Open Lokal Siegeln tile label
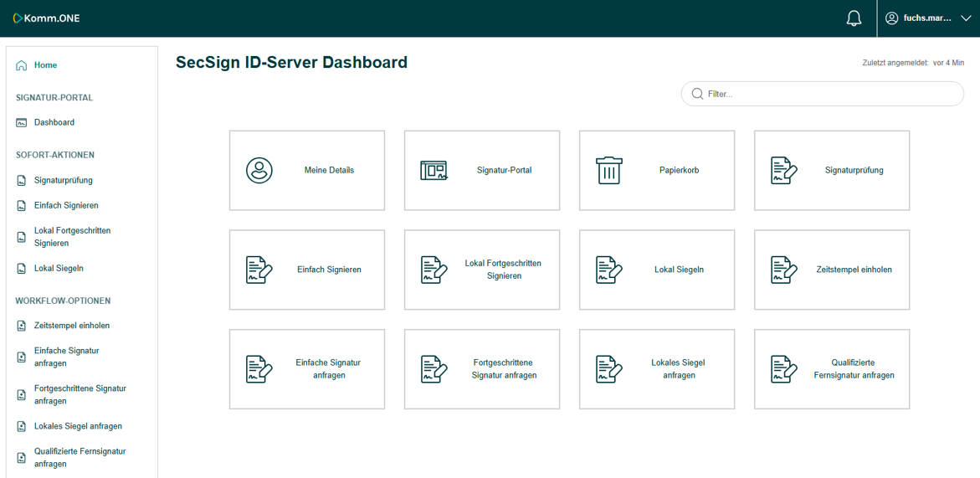The image size is (980, 478). point(680,270)
